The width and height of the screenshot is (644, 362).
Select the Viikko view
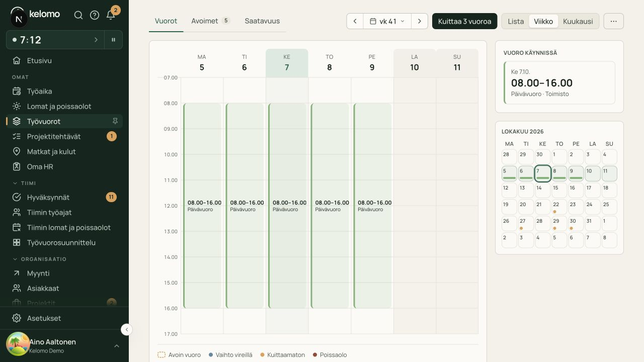point(543,21)
